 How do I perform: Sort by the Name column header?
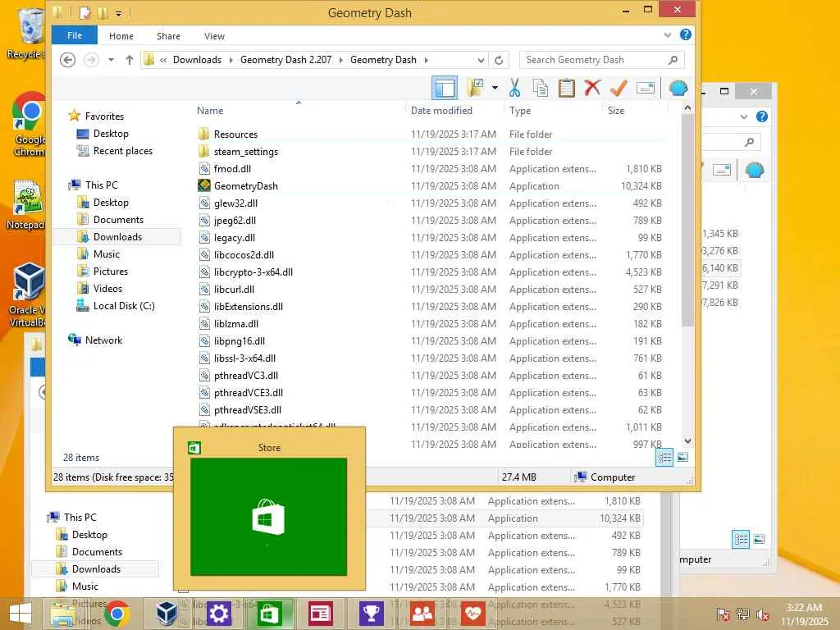(x=210, y=111)
